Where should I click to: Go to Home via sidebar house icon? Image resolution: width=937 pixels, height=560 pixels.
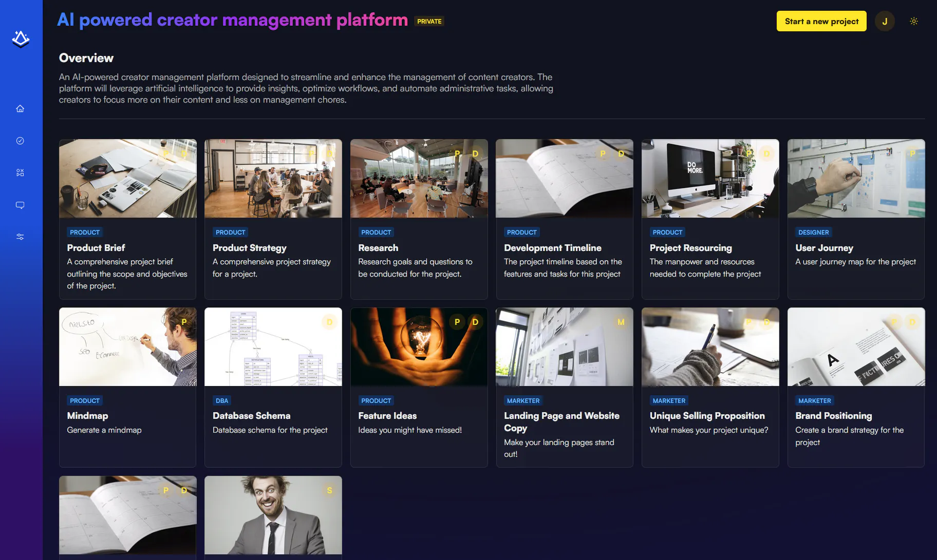(x=20, y=108)
